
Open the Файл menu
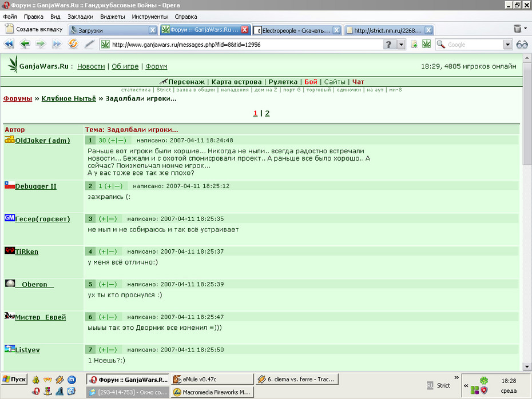(x=10, y=17)
